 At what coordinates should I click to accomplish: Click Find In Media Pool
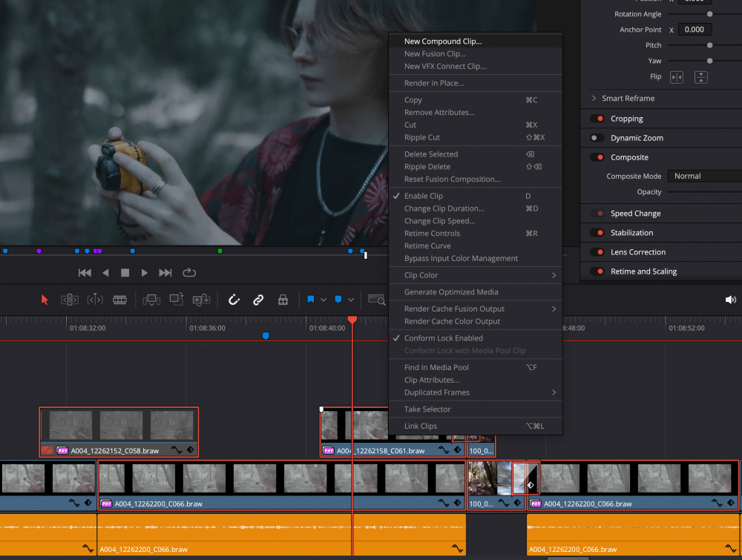(436, 366)
